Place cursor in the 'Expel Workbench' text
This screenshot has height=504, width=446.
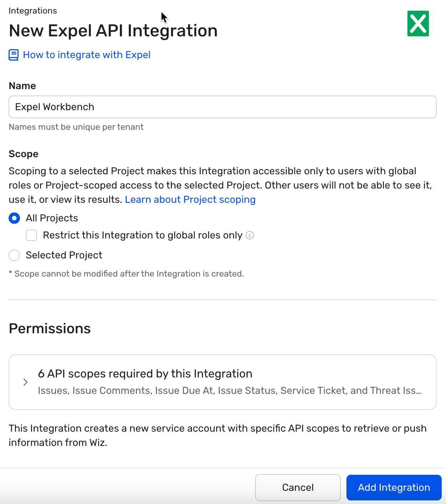(x=54, y=107)
